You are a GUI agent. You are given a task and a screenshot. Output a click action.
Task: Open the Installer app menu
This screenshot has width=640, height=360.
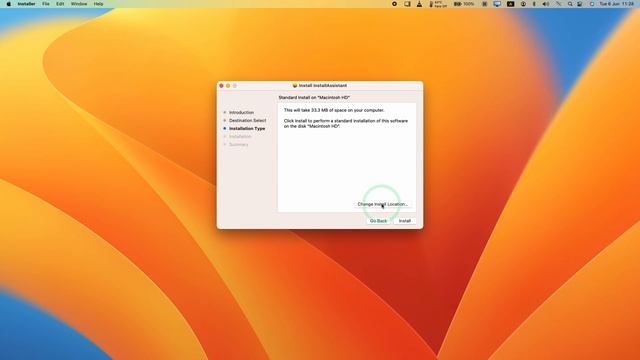pyautogui.click(x=26, y=4)
